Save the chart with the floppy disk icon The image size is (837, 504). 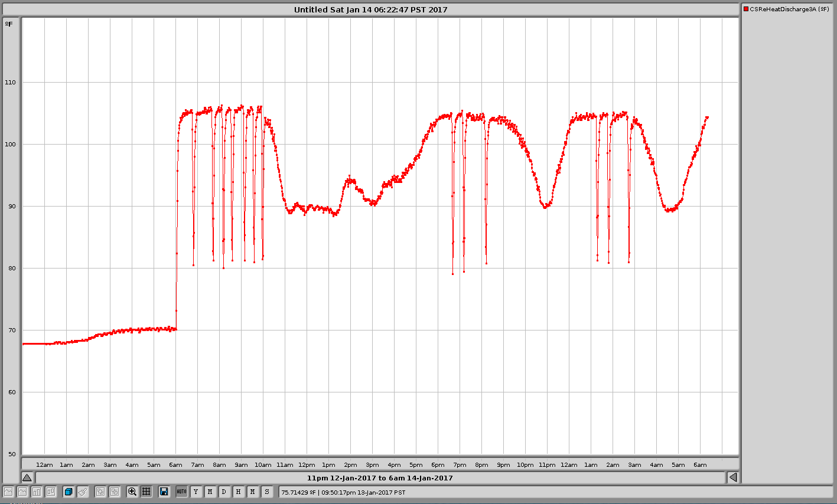pyautogui.click(x=164, y=492)
